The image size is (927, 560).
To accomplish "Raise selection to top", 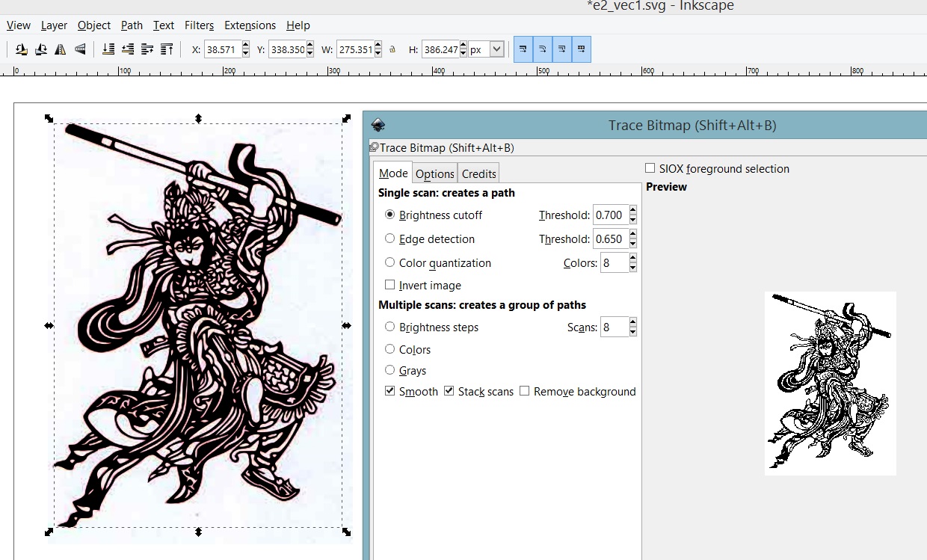I will coord(167,49).
